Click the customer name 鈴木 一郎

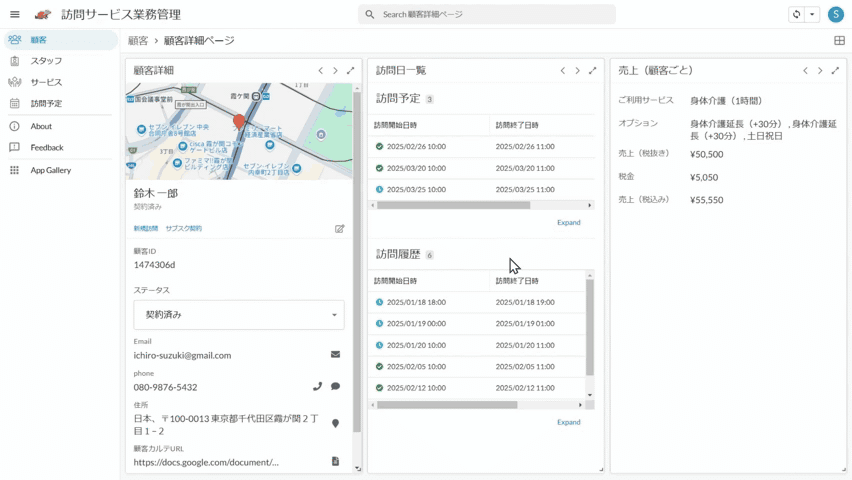pyautogui.click(x=156, y=194)
